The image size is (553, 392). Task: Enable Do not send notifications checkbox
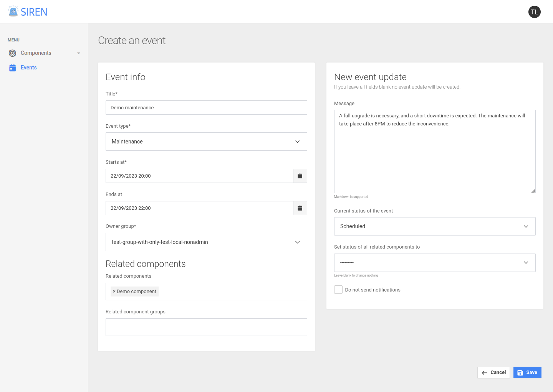(338, 290)
